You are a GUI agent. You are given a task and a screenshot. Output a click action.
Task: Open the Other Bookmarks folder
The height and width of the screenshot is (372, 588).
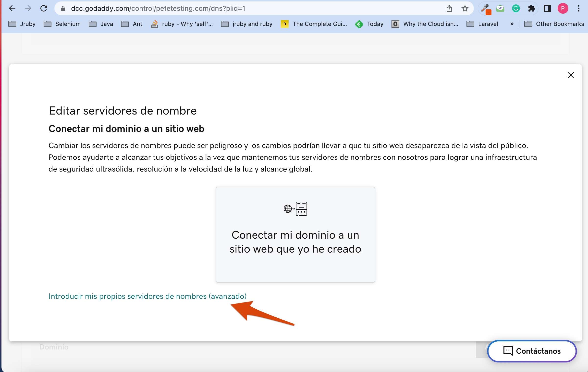click(x=554, y=24)
